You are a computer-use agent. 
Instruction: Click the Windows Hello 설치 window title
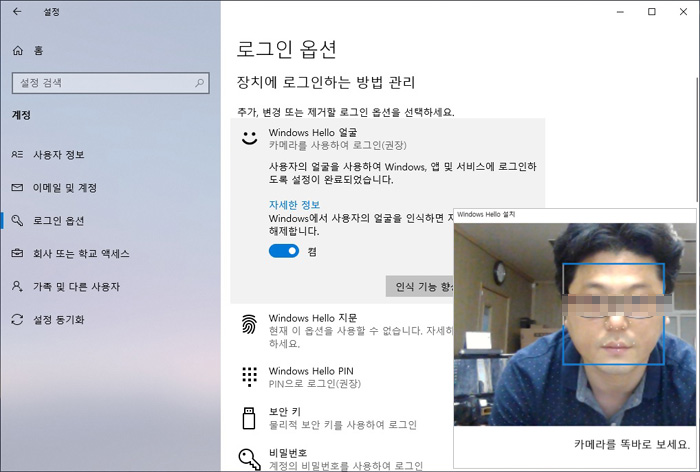(x=486, y=214)
